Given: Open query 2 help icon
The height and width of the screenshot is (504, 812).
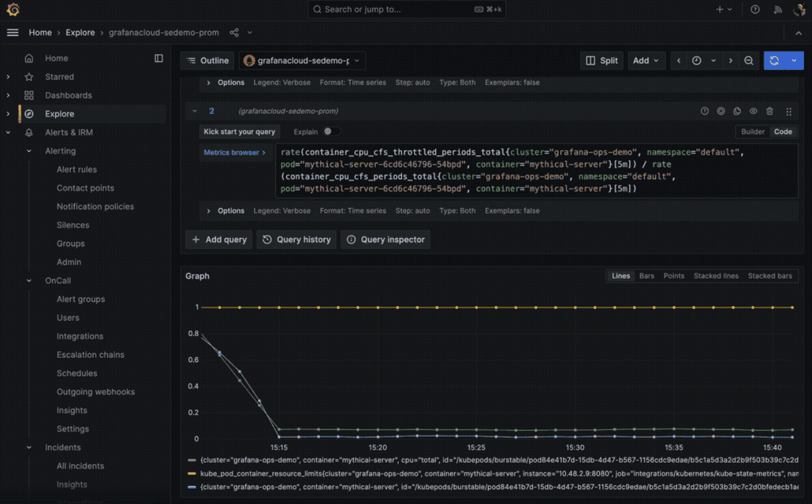Looking at the screenshot, I should click(x=705, y=111).
